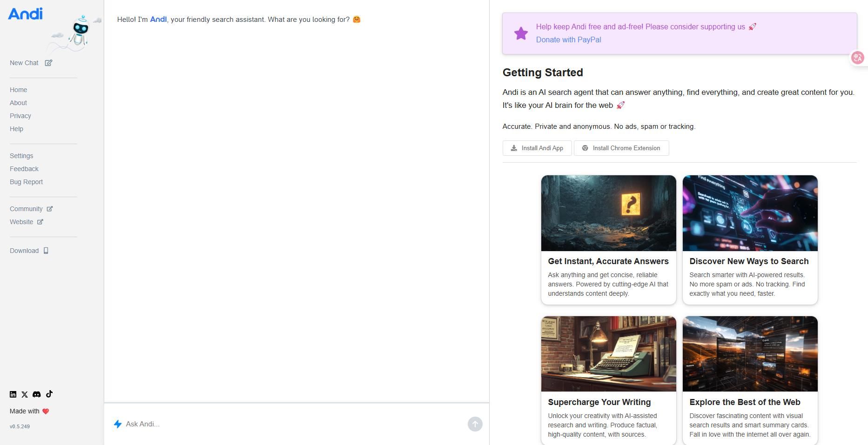This screenshot has height=445, width=868.
Task: Focus the Ask Andi input field
Action: pos(293,424)
